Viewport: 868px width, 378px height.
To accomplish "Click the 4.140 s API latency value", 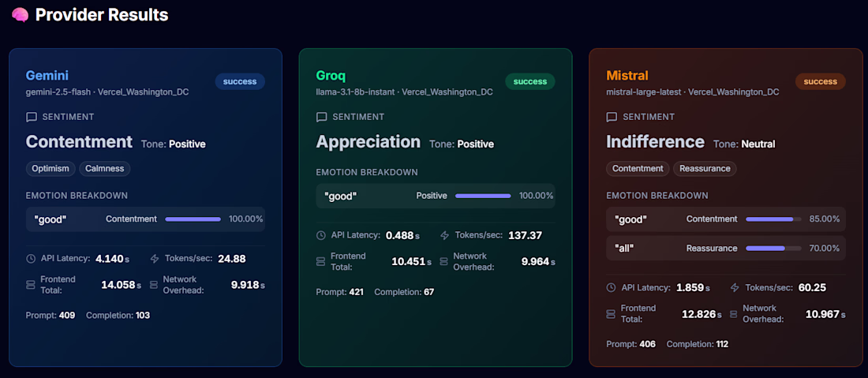I will 112,259.
